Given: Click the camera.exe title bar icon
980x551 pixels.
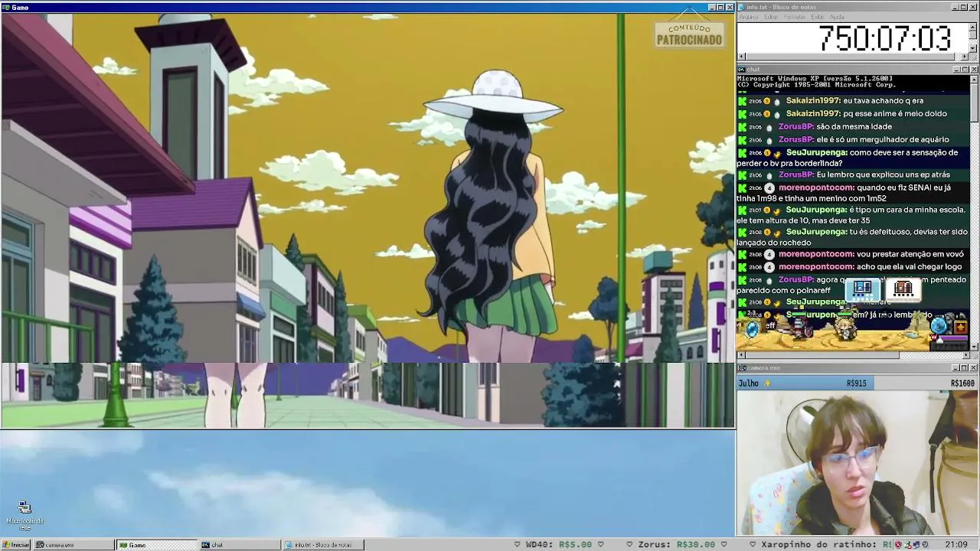Looking at the screenshot, I should tap(741, 368).
